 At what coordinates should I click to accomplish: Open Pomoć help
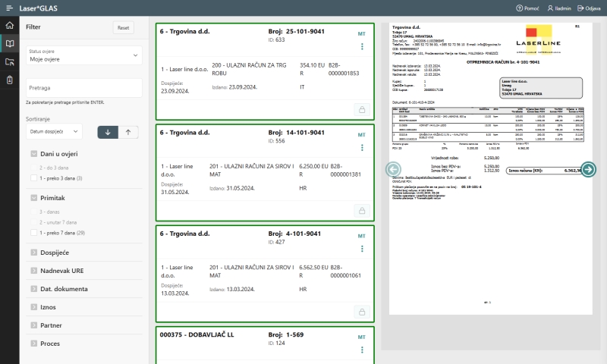pos(527,8)
